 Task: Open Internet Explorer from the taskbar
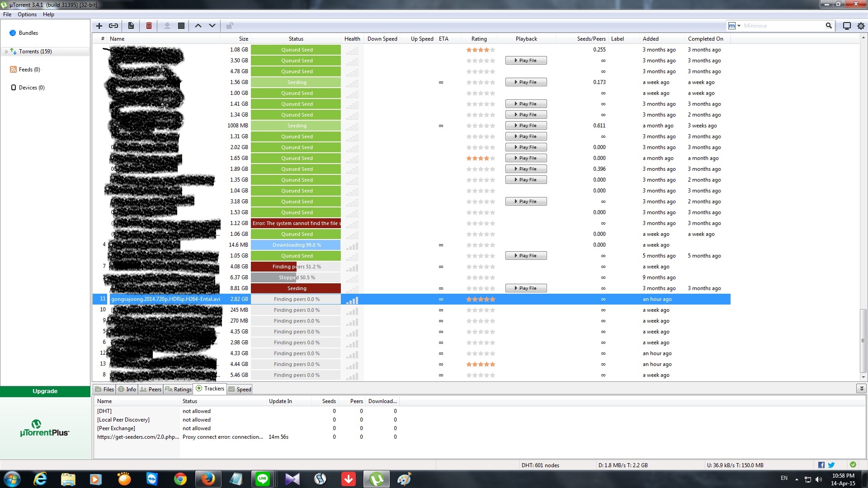(40, 479)
